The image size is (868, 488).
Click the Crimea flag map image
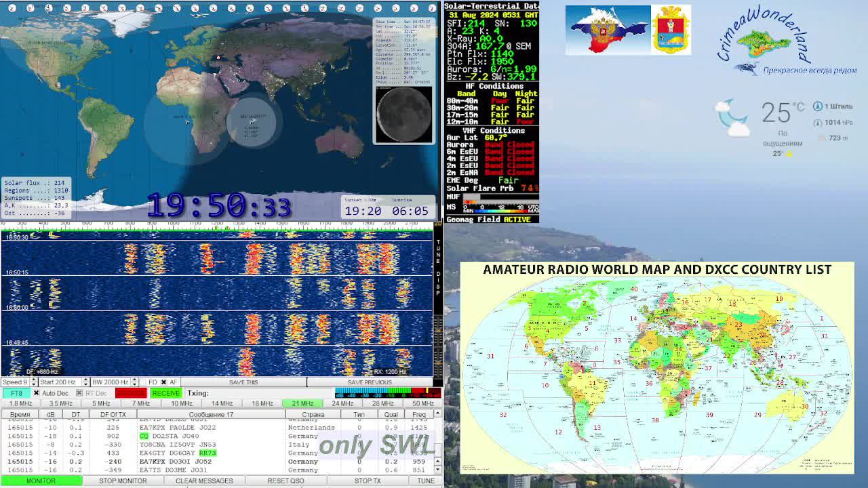coord(608,30)
